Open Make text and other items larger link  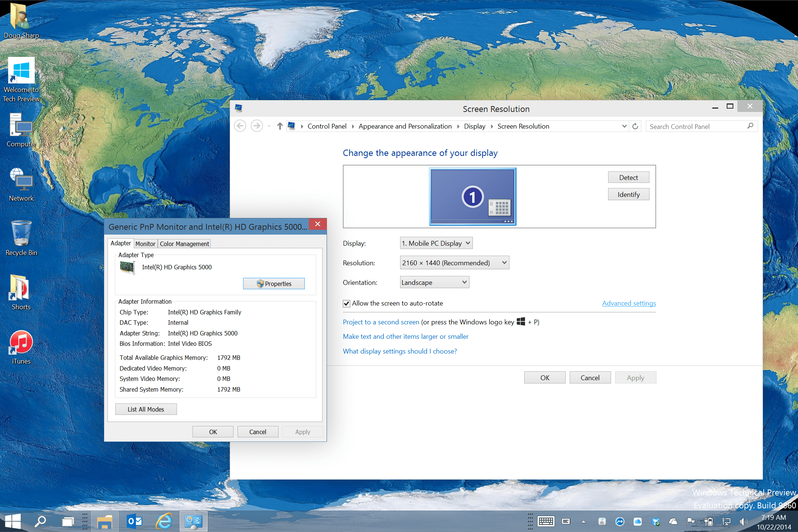(405, 337)
